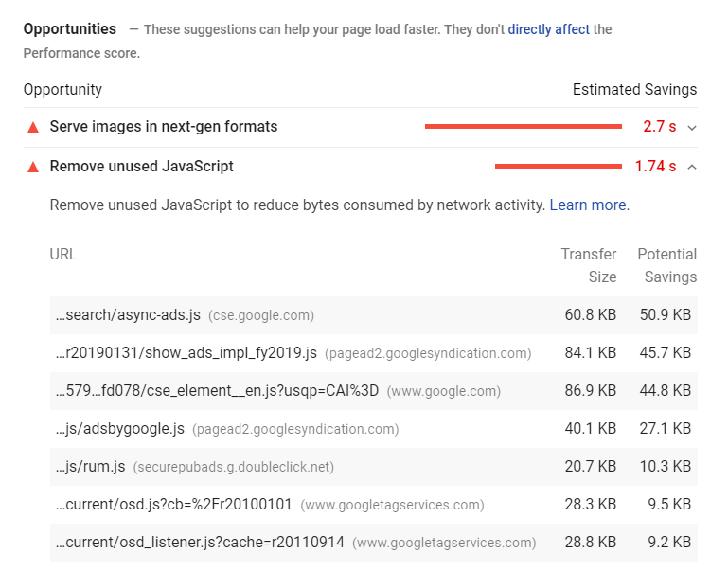Click the 1.74 s savings bar
Screen dimensions: 728x571
[558, 167]
